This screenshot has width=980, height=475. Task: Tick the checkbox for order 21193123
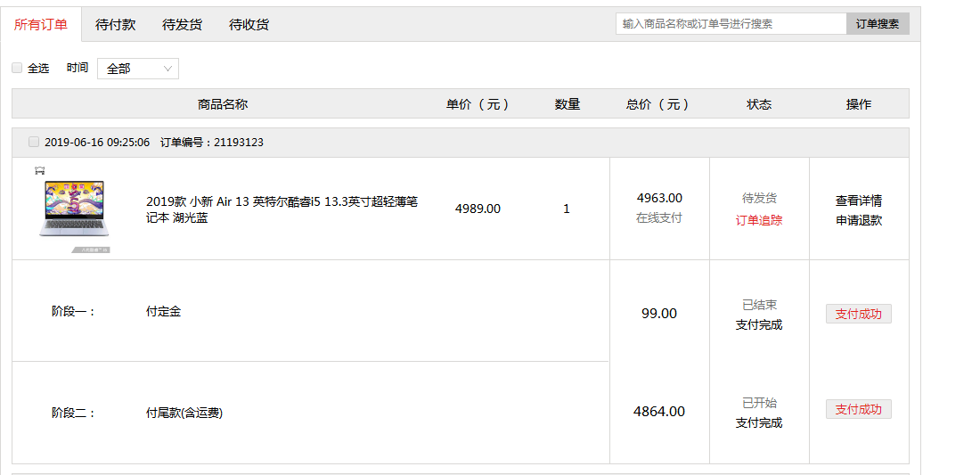34,142
